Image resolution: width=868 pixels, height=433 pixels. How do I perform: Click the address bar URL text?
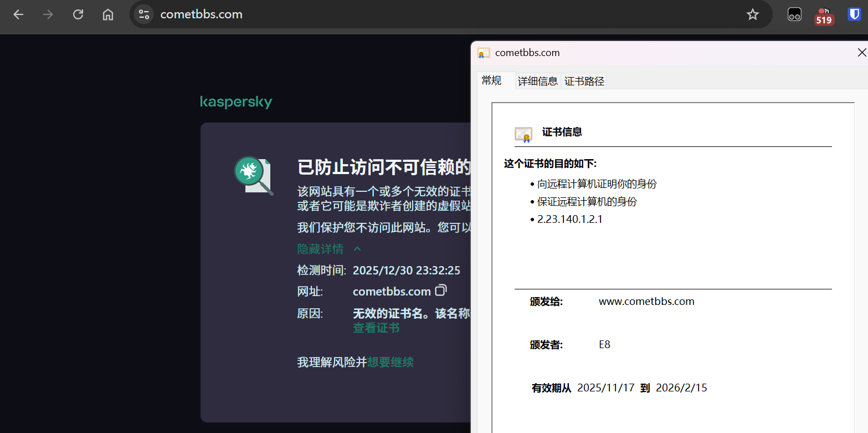click(202, 14)
